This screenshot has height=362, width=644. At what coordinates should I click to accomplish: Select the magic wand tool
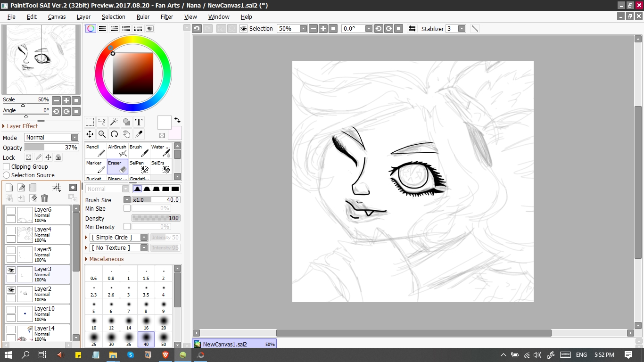pos(114,122)
